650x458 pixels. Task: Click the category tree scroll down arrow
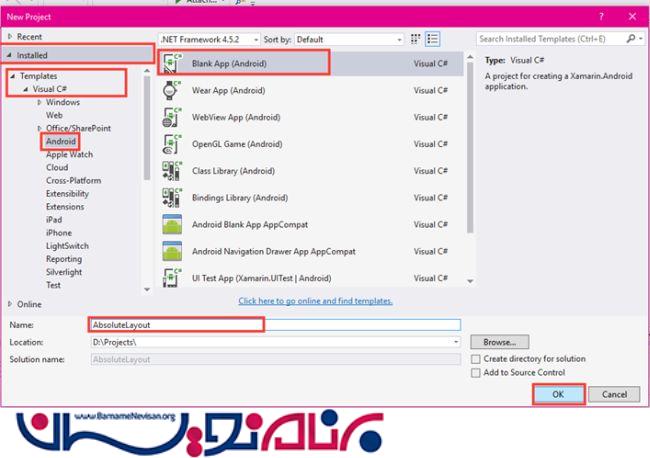(147, 289)
